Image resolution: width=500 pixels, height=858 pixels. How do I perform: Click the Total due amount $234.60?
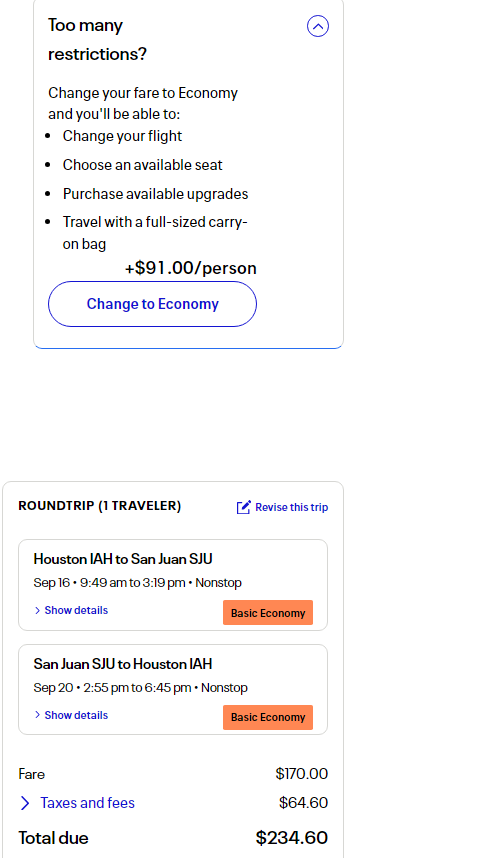point(292,838)
